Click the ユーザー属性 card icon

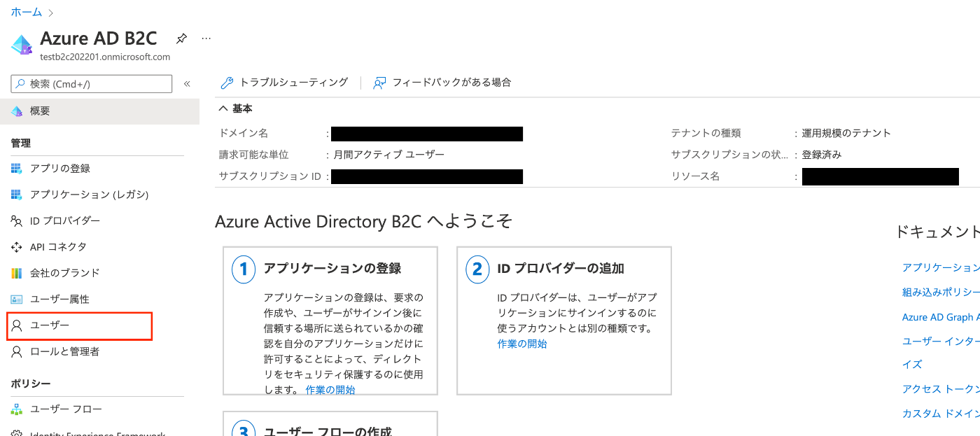click(x=17, y=299)
